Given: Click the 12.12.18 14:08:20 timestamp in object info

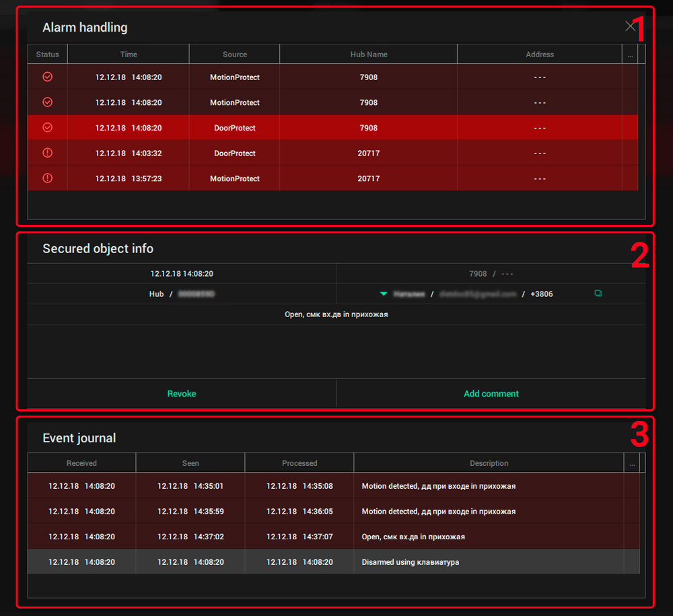Looking at the screenshot, I should click(x=182, y=274).
